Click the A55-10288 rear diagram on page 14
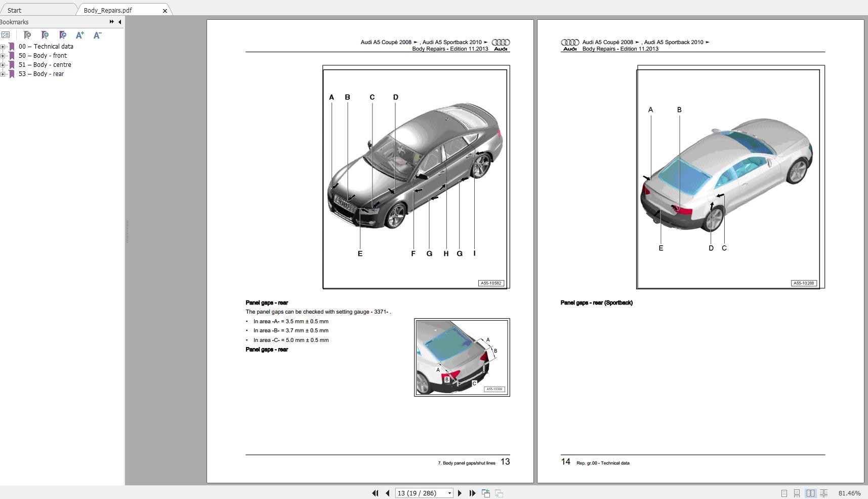This screenshot has height=499, width=868. click(730, 177)
